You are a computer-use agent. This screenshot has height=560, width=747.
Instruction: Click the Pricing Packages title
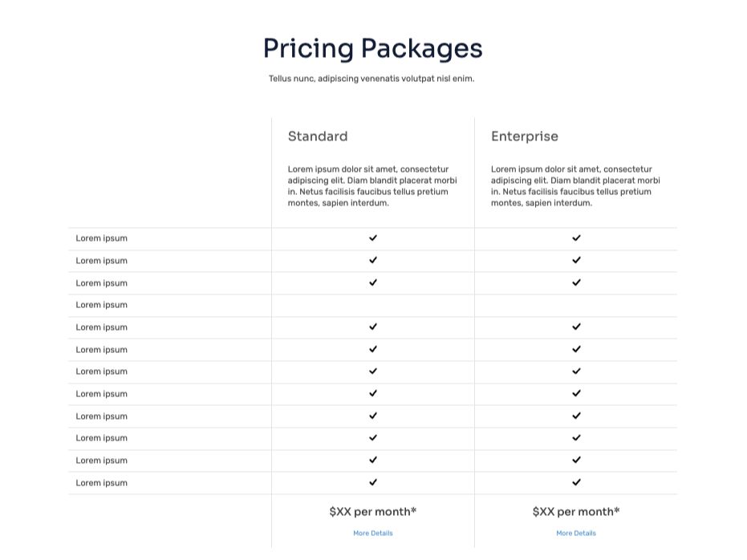[x=372, y=49]
